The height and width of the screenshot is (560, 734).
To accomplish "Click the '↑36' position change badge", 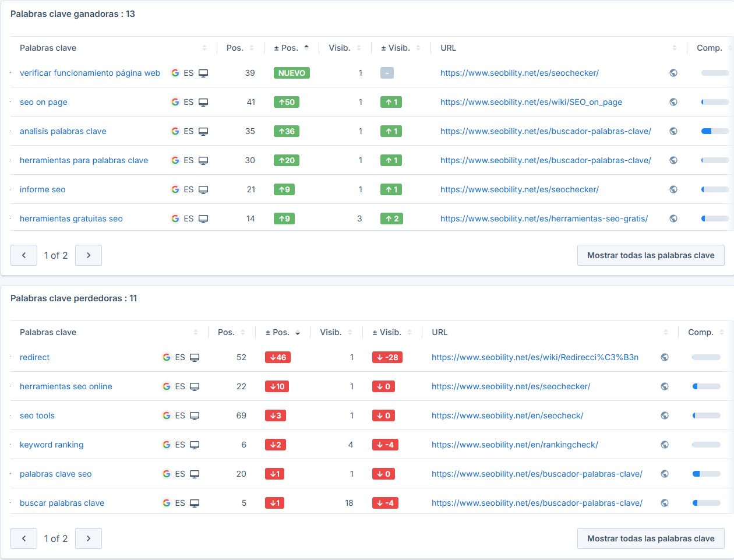I will coord(287,131).
